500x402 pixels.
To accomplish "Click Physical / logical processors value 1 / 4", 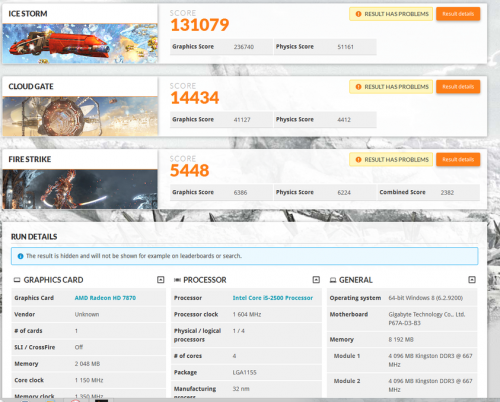I will pyautogui.click(x=239, y=331).
